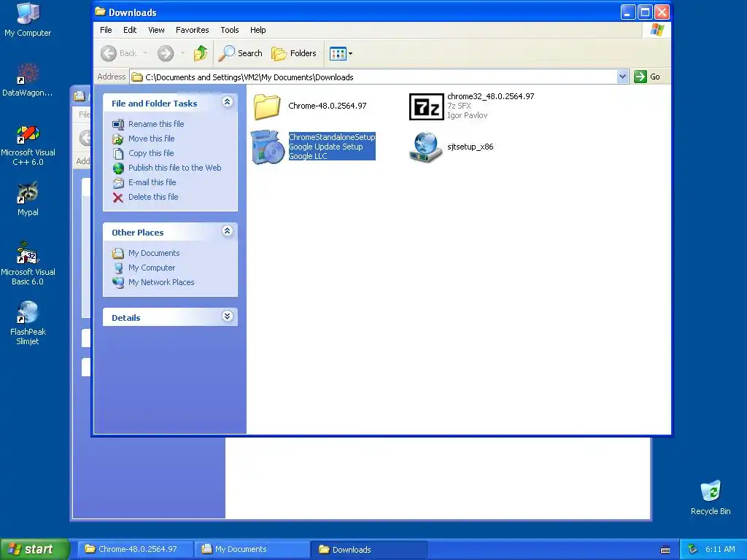The height and width of the screenshot is (560, 747).
Task: Go to My Documents in Other Places
Action: click(154, 253)
